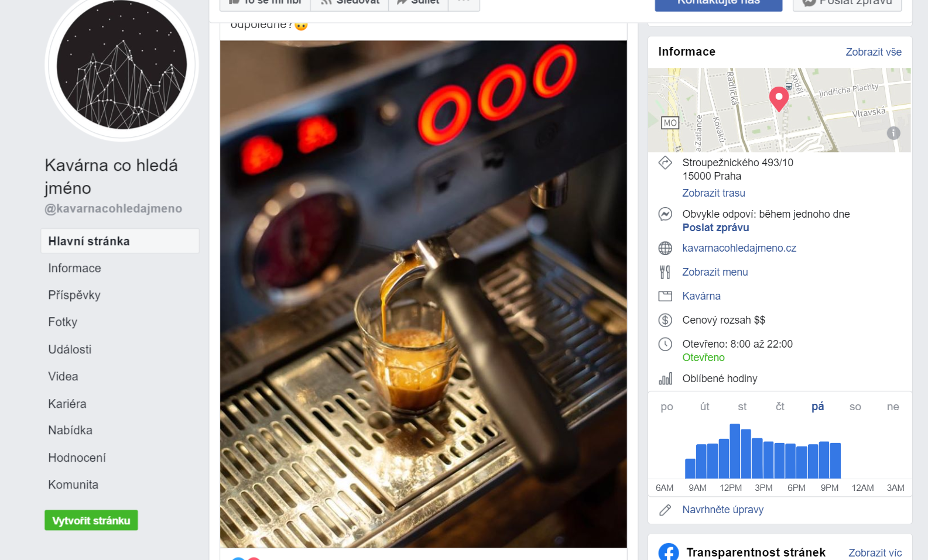The image size is (928, 560).
Task: Click the café profile picture with mountain logo
Action: tap(122, 64)
